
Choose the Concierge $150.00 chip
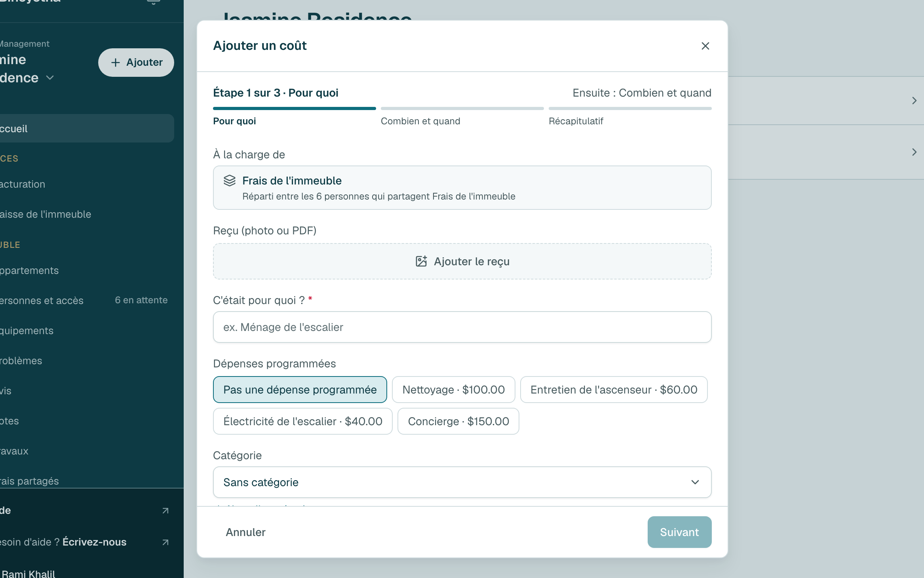[458, 421]
